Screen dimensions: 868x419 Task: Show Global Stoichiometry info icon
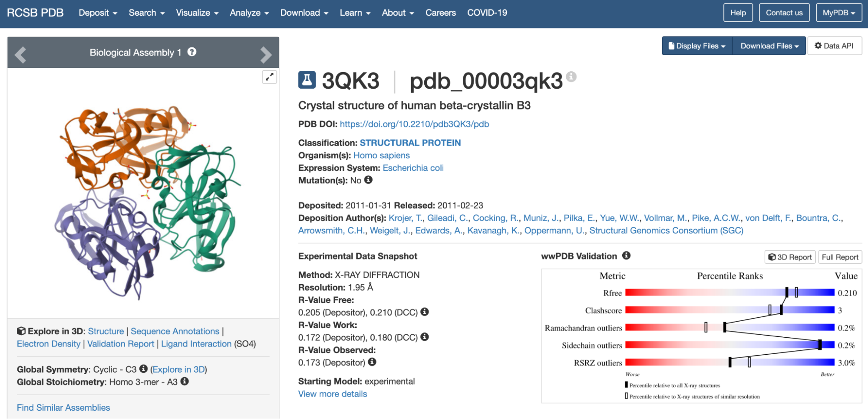(x=185, y=381)
